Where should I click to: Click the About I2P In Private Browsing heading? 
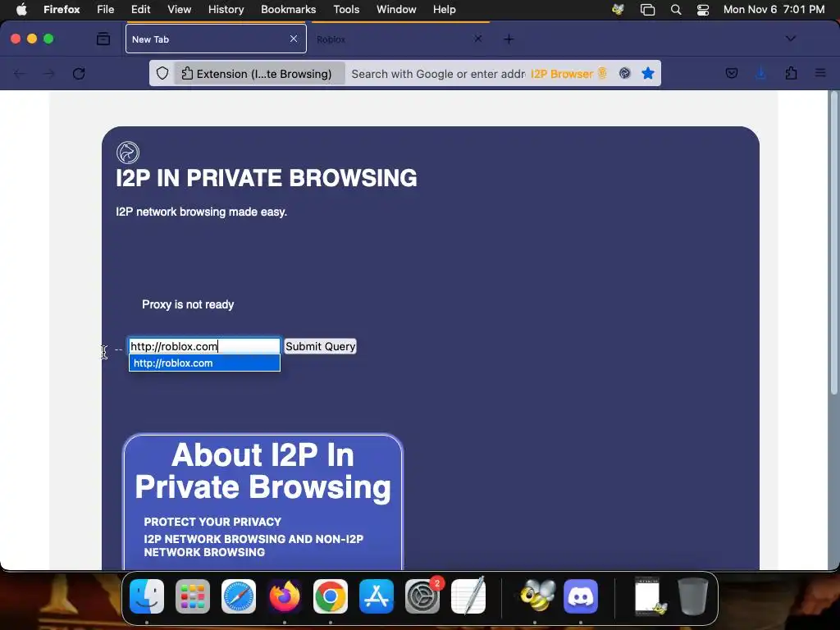click(263, 471)
